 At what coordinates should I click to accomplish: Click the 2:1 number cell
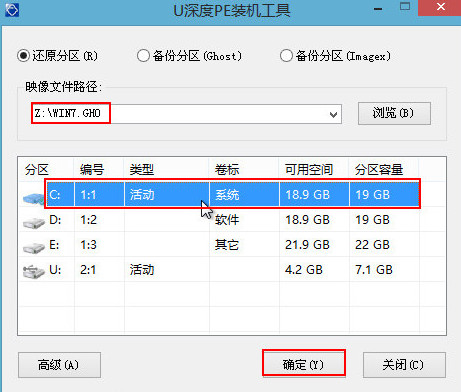[x=88, y=270]
